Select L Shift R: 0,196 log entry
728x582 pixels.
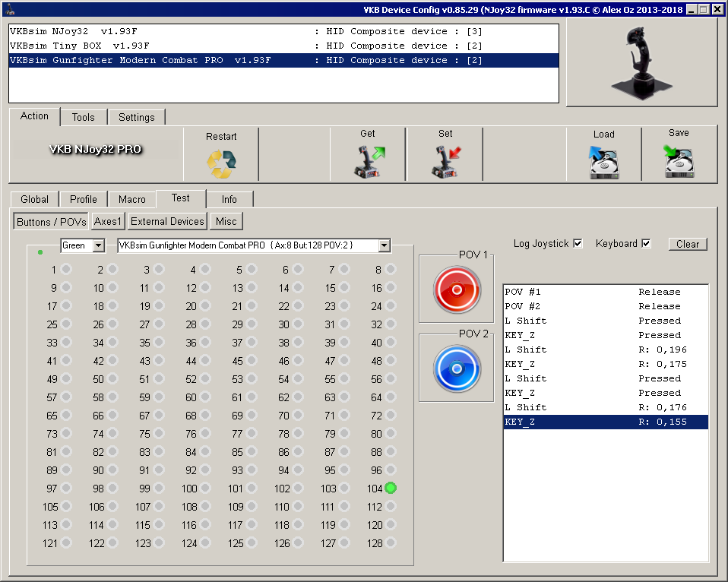(606, 350)
